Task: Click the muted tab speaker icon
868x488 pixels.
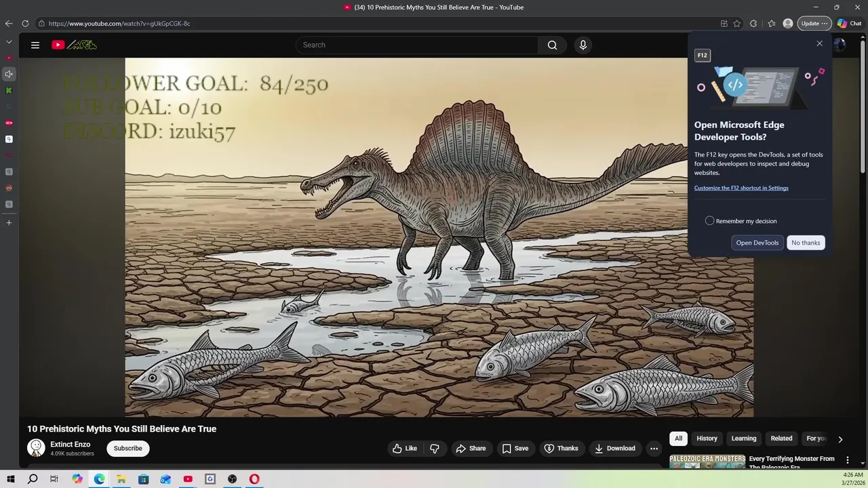Action: click(9, 74)
